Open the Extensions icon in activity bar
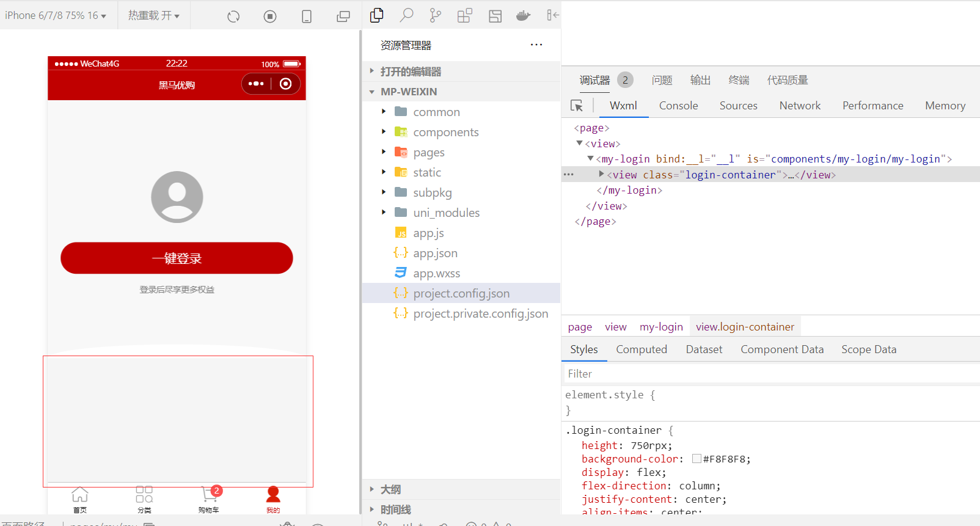The height and width of the screenshot is (526, 980). click(464, 15)
